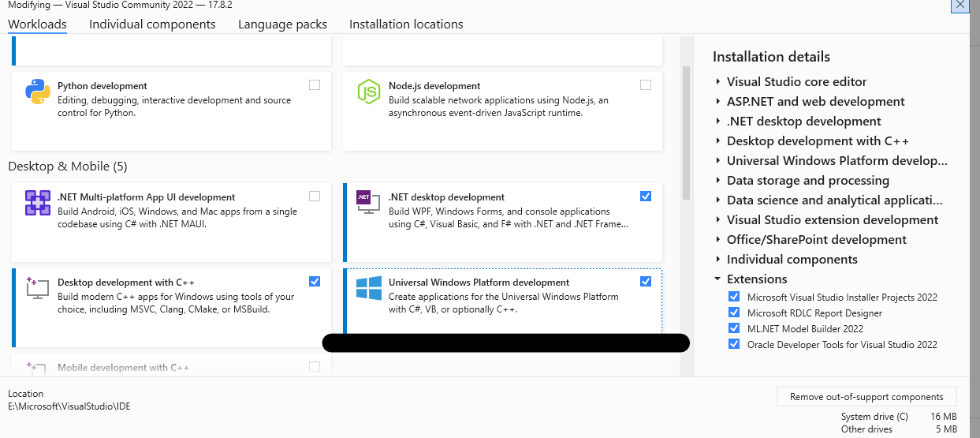Uncheck Oracle Developer Tools for Visual Studio 2022
Viewport: 980px width, 438px height.
point(734,344)
